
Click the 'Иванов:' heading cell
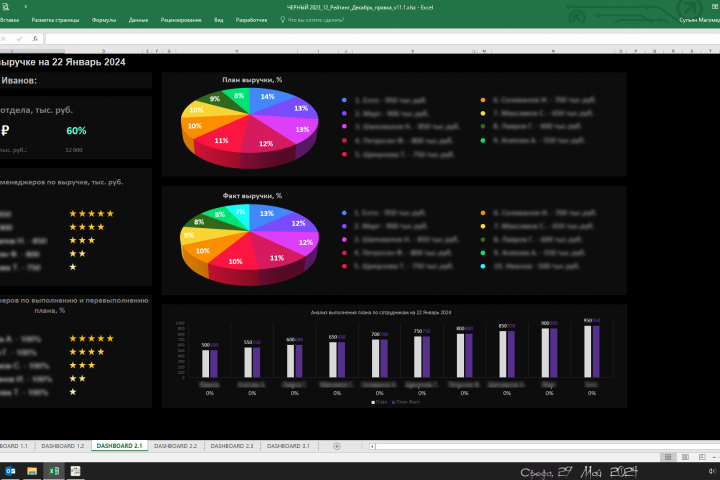[x=18, y=81]
